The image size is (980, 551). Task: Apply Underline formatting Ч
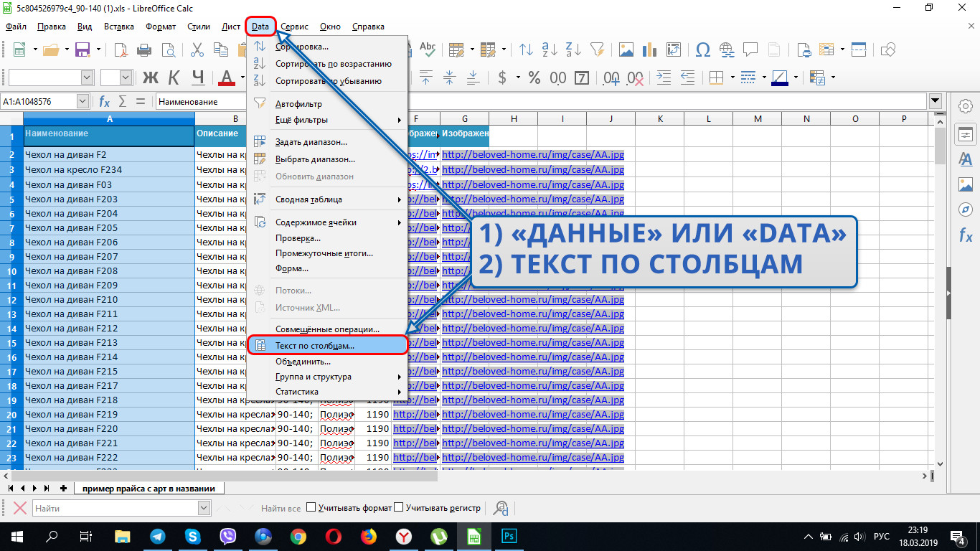tap(198, 77)
